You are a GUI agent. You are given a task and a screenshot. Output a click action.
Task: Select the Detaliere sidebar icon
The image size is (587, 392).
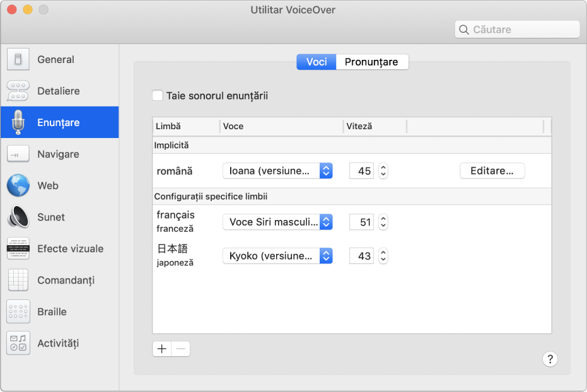coord(61,91)
